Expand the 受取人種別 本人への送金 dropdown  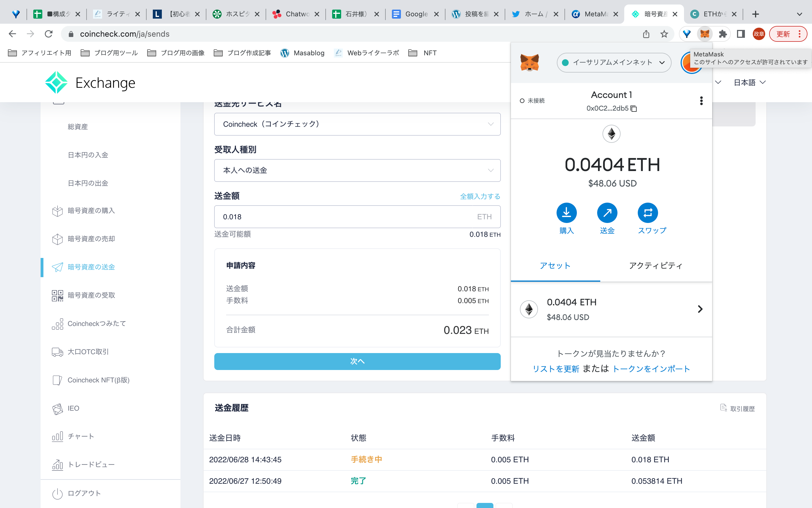click(357, 171)
